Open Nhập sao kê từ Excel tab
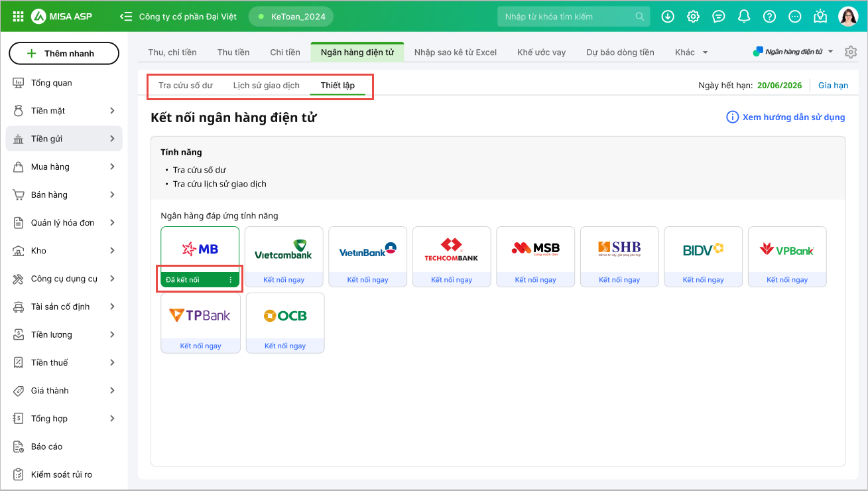This screenshot has height=491, width=868. [x=456, y=52]
